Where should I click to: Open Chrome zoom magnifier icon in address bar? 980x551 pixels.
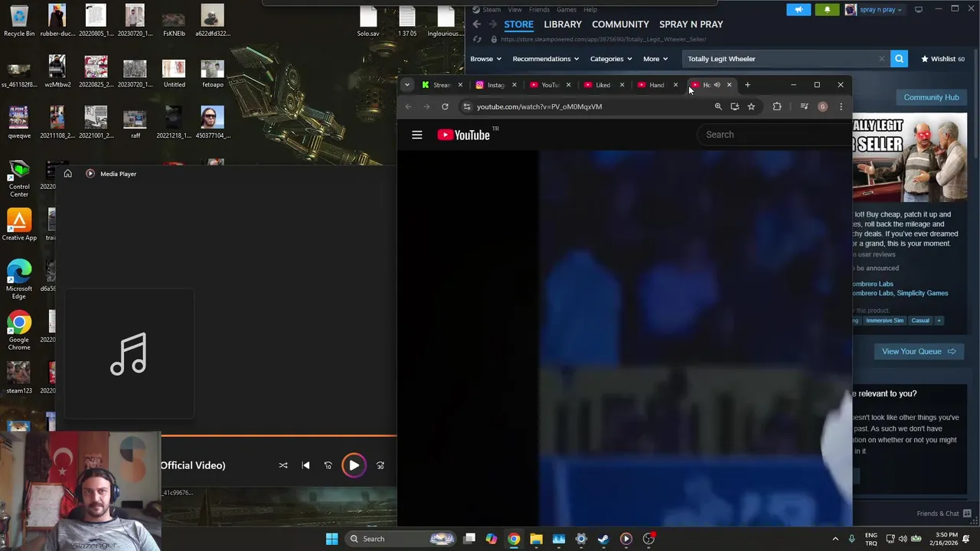(718, 107)
